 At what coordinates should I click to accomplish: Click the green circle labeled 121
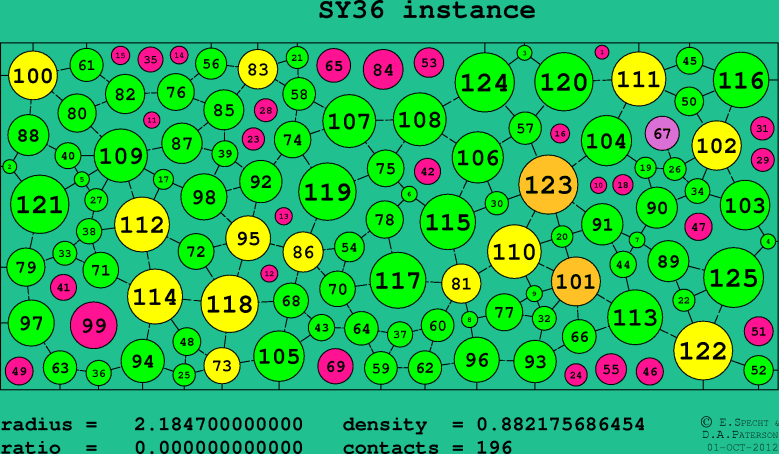(40, 204)
